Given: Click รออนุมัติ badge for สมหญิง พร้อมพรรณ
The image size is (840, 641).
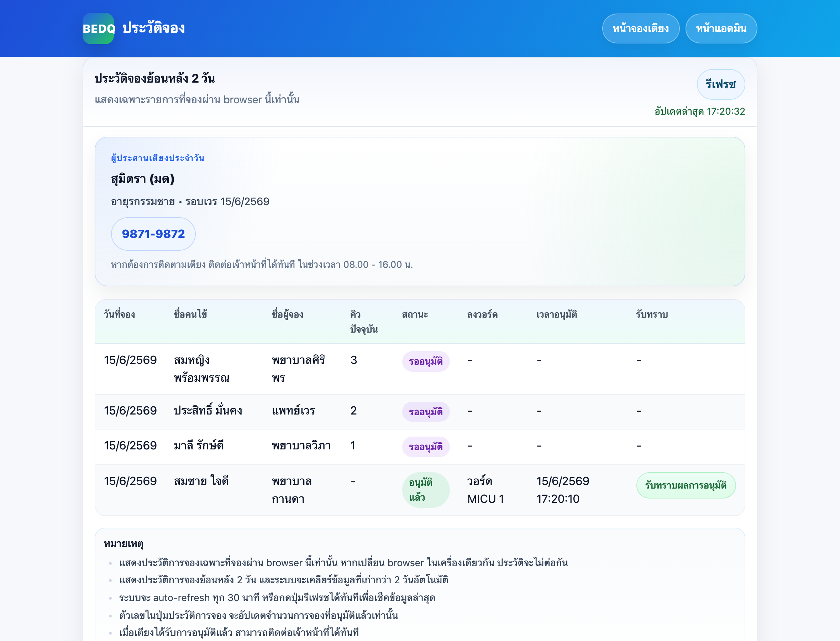Looking at the screenshot, I should pyautogui.click(x=426, y=361).
